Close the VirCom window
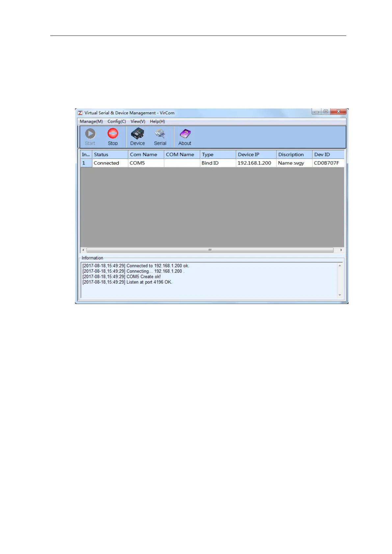Viewport: 392px width, 554px height. tap(338, 112)
